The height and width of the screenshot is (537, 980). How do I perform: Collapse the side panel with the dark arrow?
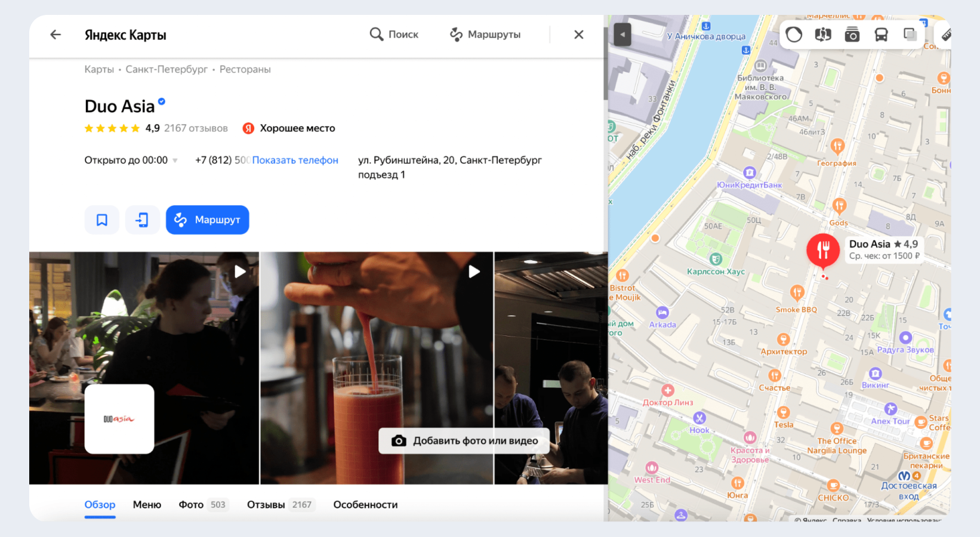(622, 35)
